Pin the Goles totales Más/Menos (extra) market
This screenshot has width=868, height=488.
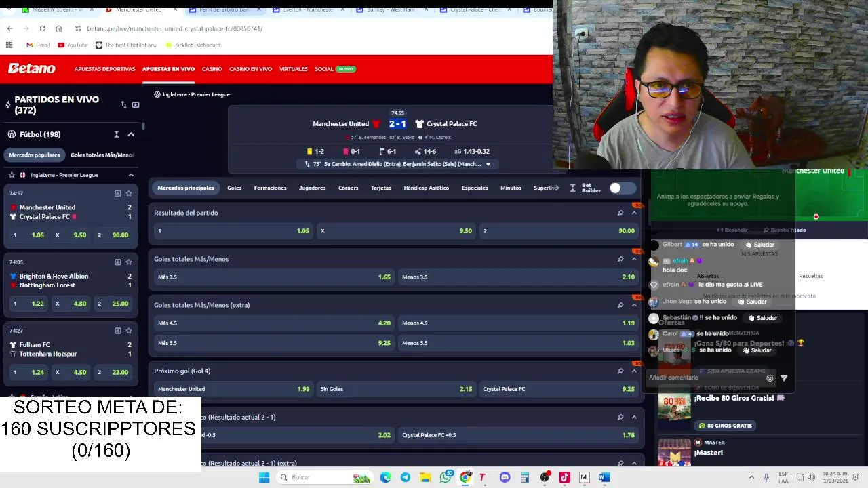point(620,305)
